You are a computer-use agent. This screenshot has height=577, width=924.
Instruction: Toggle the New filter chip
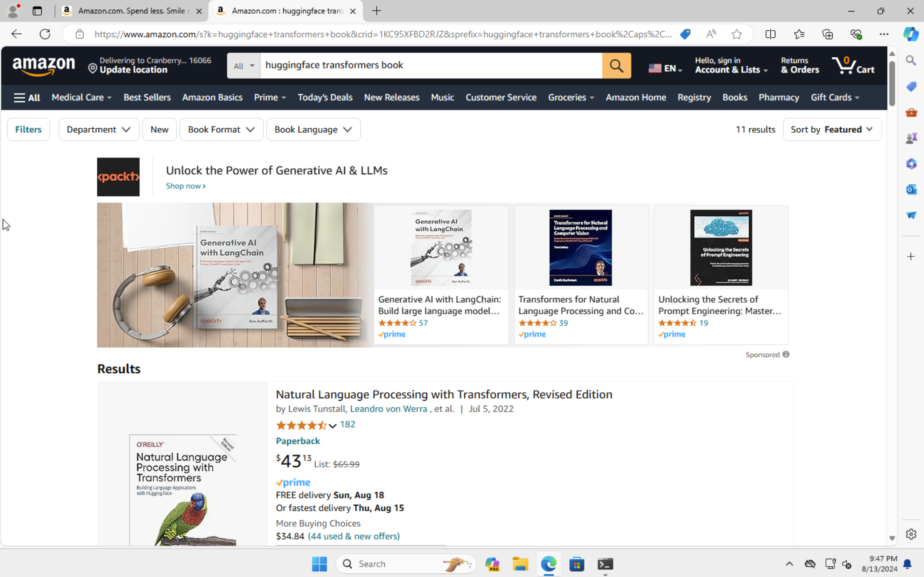(x=159, y=130)
